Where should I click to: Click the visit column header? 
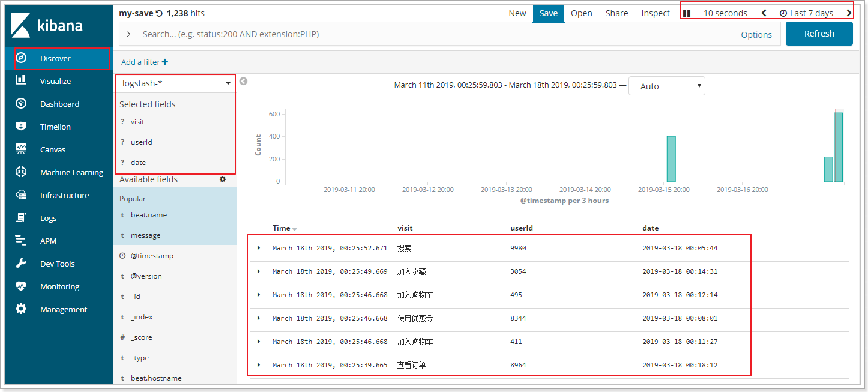pyautogui.click(x=405, y=228)
